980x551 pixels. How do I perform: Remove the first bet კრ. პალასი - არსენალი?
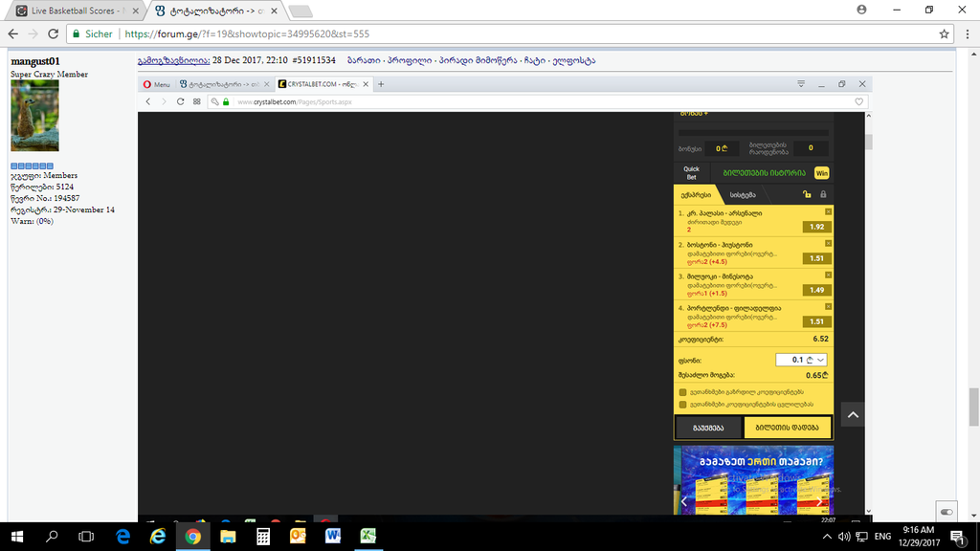pos(828,211)
